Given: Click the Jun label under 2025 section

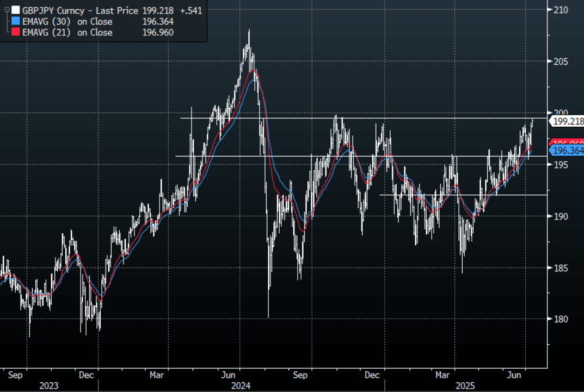Looking at the screenshot, I should (514, 375).
